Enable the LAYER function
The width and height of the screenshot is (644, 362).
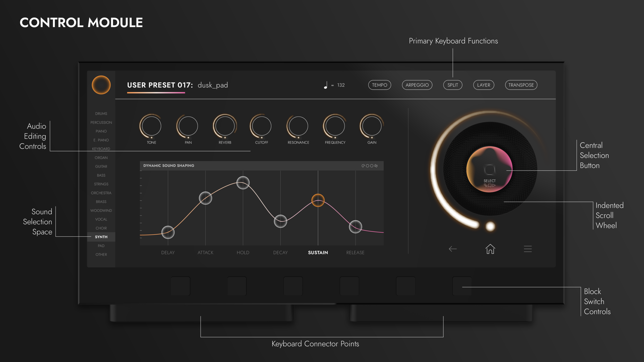pyautogui.click(x=484, y=85)
